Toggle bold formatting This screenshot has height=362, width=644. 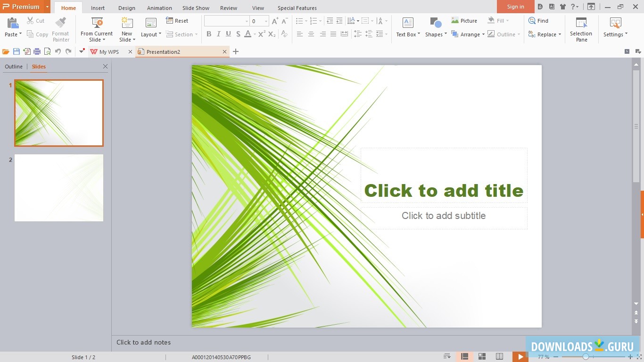pyautogui.click(x=209, y=34)
